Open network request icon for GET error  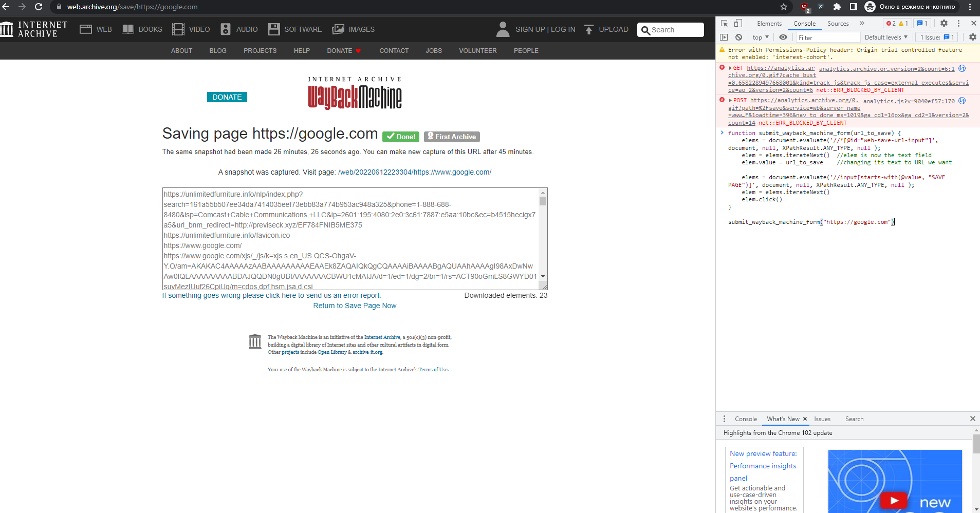pos(962,68)
